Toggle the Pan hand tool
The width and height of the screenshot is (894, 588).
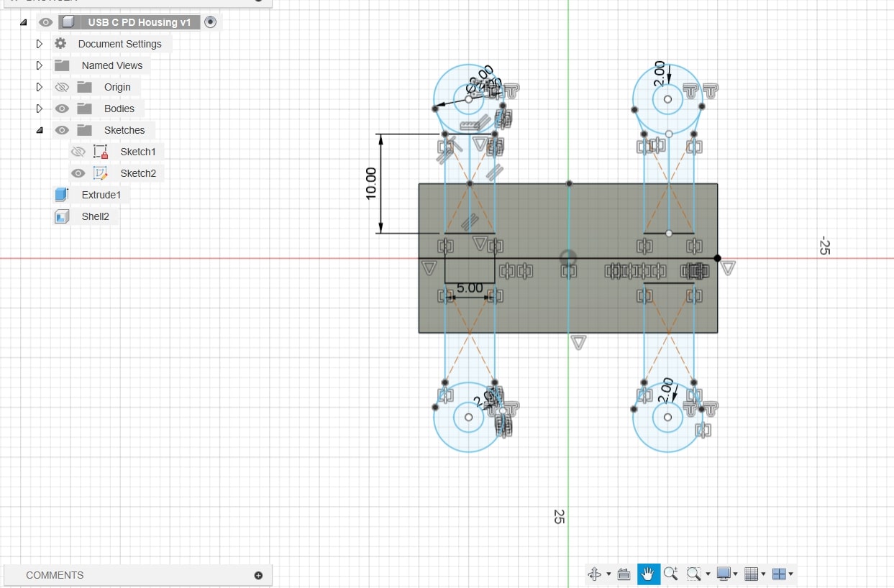click(x=648, y=574)
